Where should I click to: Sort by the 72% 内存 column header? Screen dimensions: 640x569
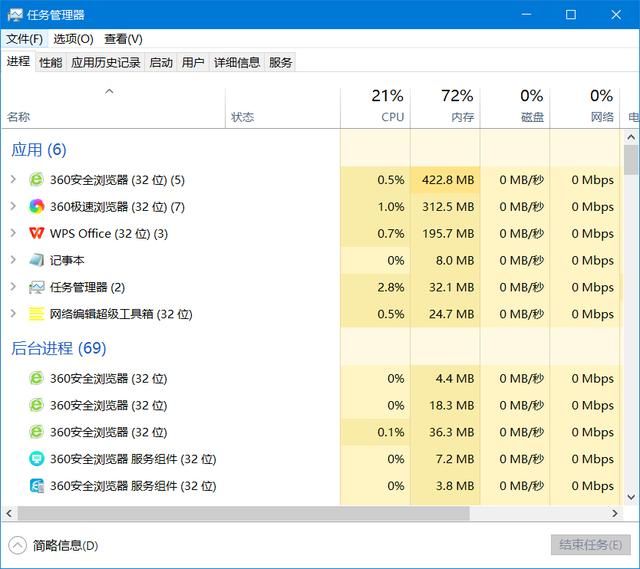click(x=445, y=108)
